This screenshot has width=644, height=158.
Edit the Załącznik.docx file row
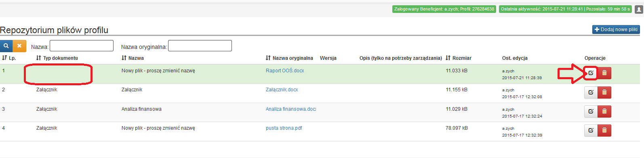591,93
